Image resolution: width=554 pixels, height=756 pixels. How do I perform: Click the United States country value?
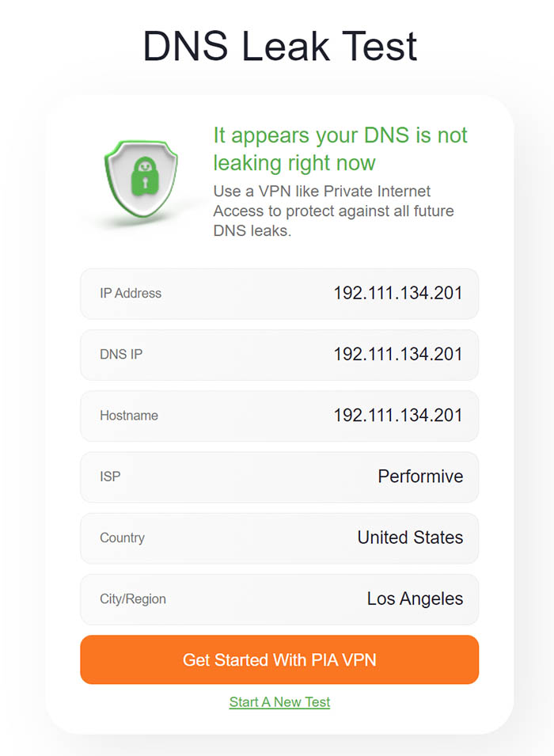410,538
